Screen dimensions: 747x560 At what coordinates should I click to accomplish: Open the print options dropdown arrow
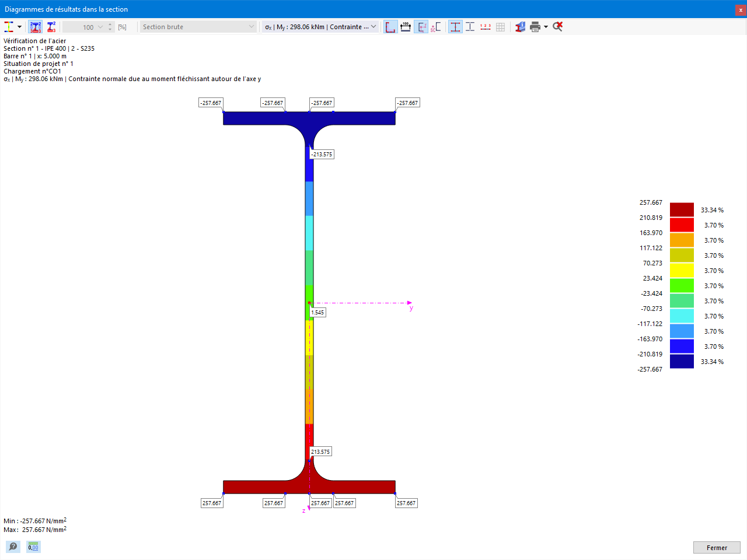point(546,27)
